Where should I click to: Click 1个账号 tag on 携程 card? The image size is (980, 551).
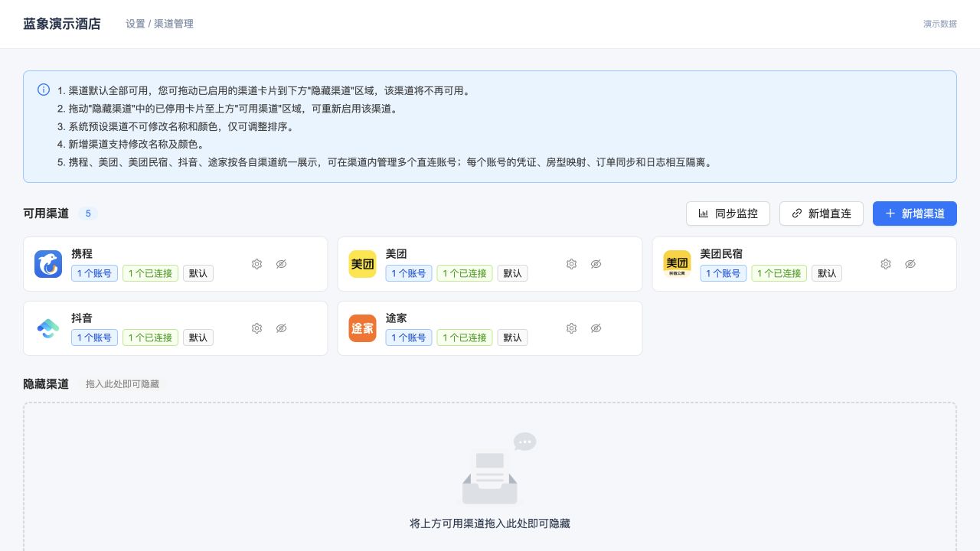click(x=95, y=273)
